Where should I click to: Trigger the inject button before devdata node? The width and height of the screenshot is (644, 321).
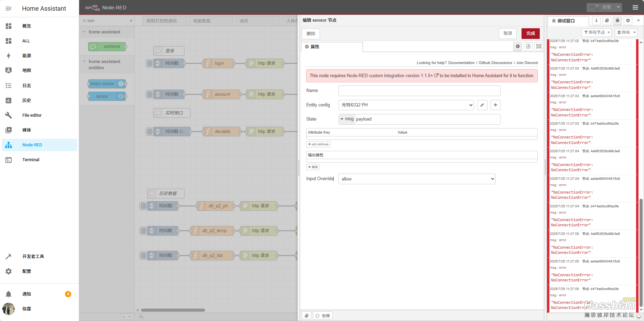[x=150, y=132]
